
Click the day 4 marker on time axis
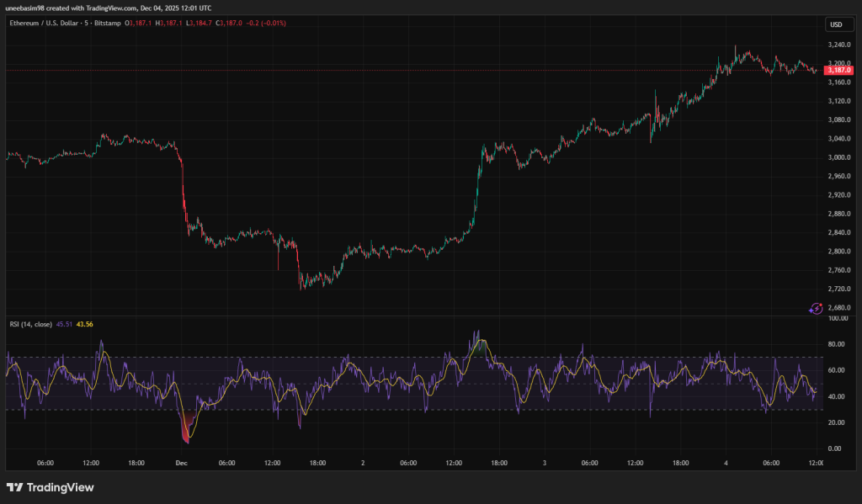click(x=726, y=463)
